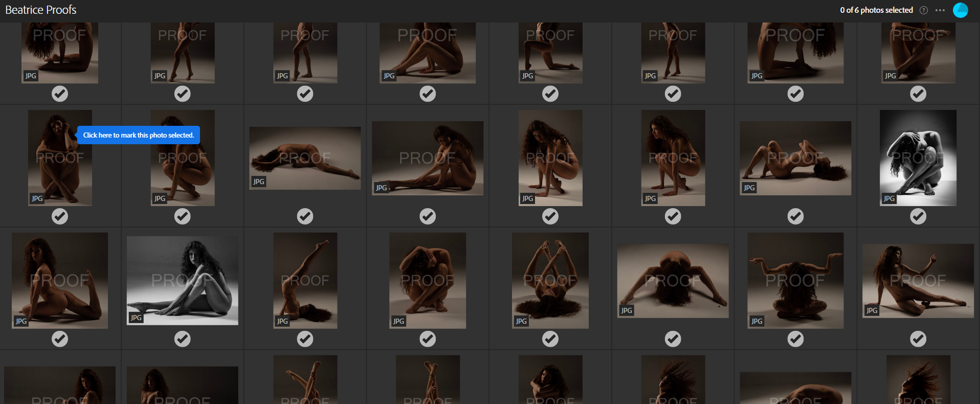The image size is (980, 404).
Task: Mark fifth photo in third row as selected
Action: (x=550, y=339)
